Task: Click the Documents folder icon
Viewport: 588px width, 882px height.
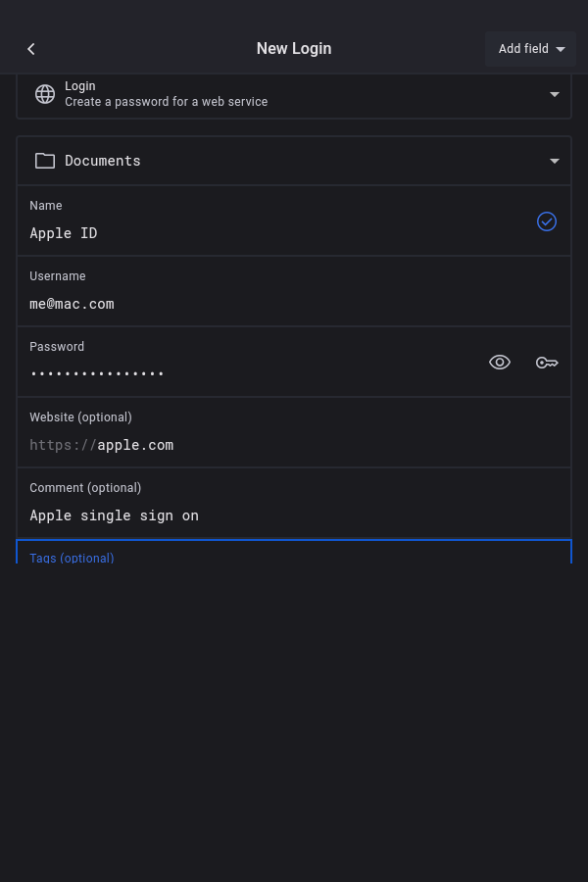Action: click(45, 161)
